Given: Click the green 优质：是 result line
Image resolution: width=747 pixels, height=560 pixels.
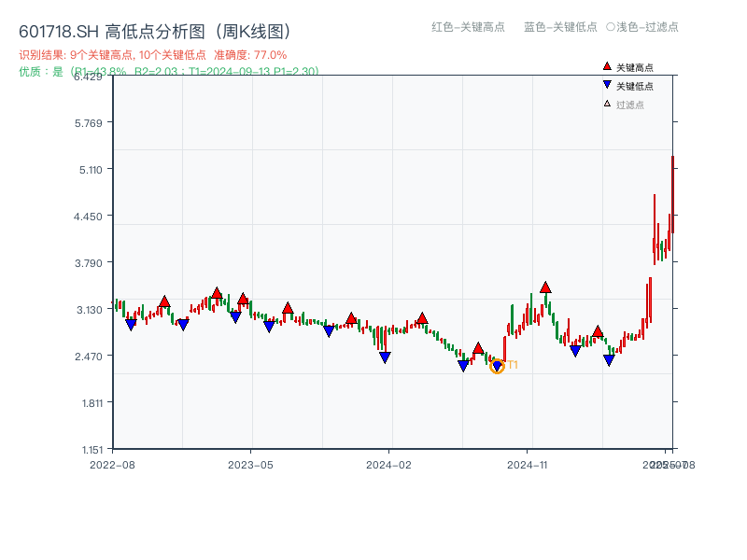Looking at the screenshot, I should click(169, 72).
